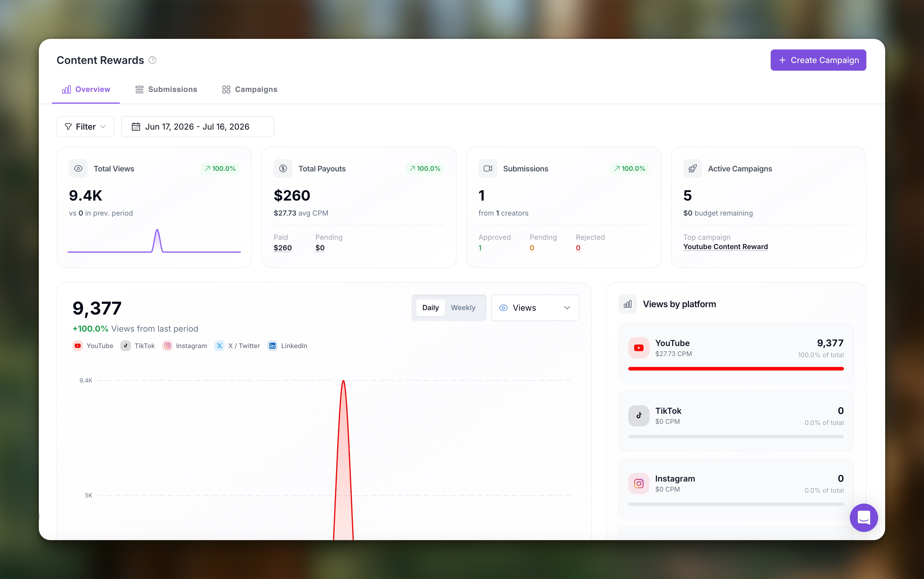Image resolution: width=924 pixels, height=579 pixels.
Task: Click the red peak in daily views chart
Action: [343, 459]
